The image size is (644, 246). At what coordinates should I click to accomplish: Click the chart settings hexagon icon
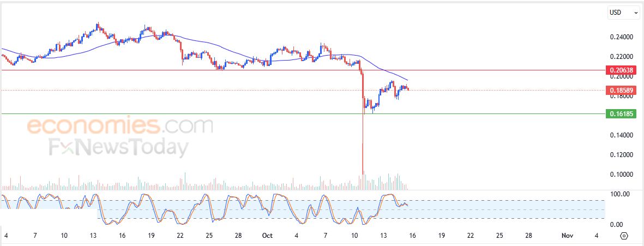624,236
